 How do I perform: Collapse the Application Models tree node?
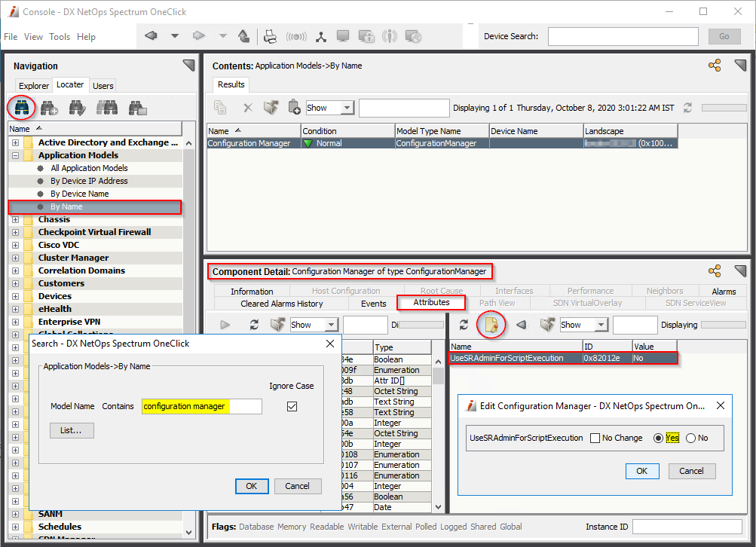15,155
